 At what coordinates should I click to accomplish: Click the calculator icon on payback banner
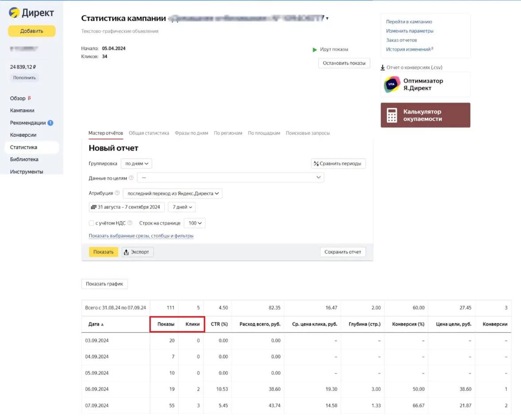tap(392, 116)
